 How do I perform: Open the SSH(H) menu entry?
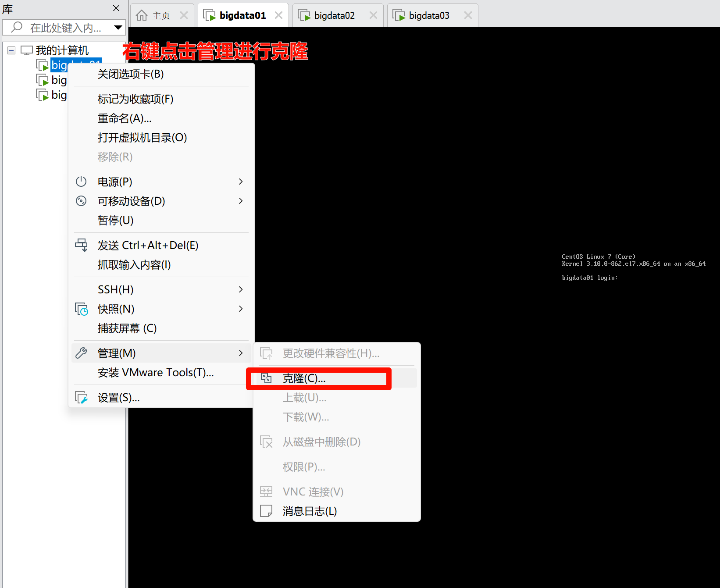click(161, 289)
